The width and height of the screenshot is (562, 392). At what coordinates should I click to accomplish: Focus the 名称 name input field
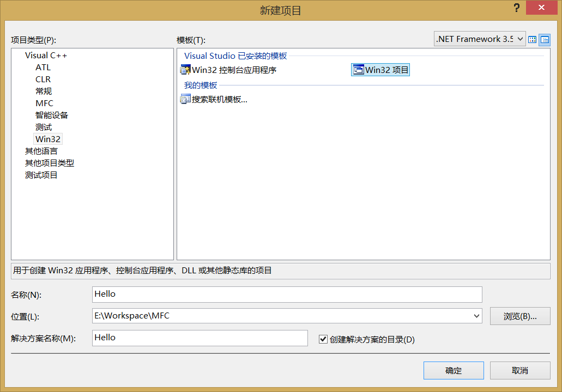[287, 294]
